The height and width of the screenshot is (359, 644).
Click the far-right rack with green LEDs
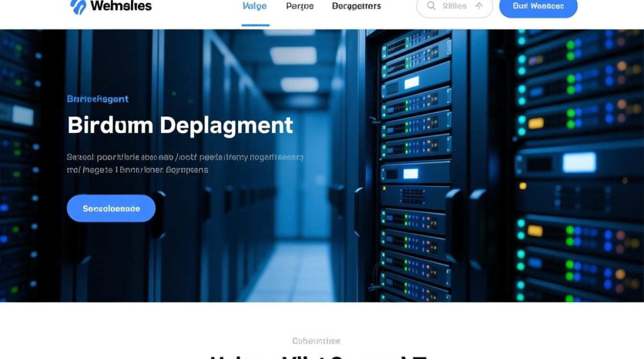[580, 168]
